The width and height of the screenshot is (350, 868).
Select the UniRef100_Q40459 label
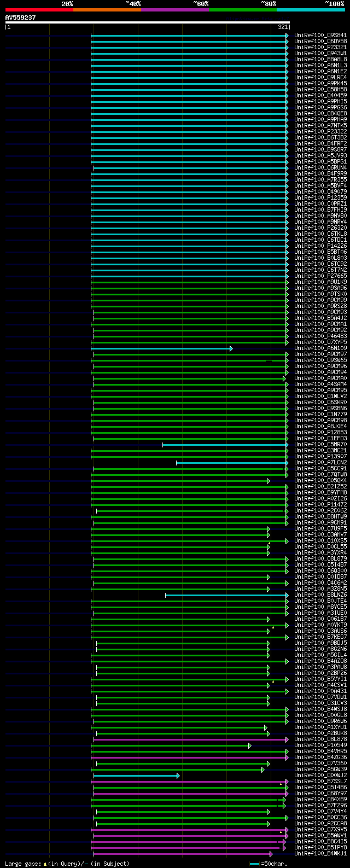320,96
